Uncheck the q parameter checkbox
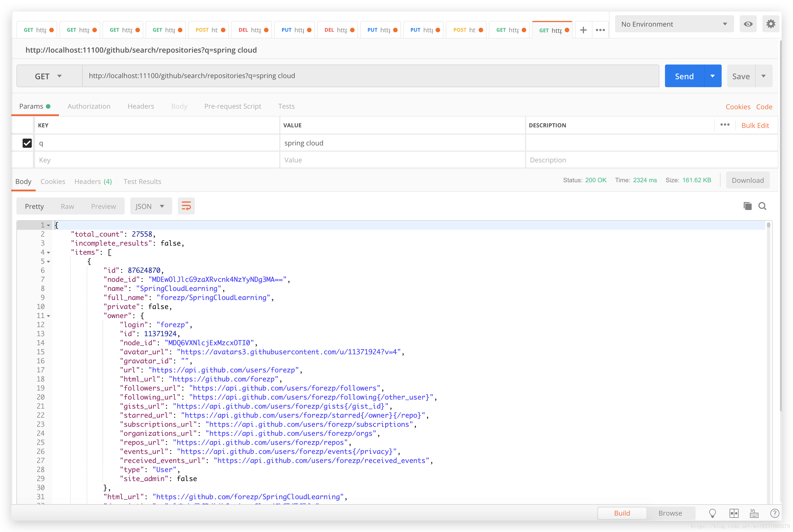793x532 pixels. (x=27, y=143)
